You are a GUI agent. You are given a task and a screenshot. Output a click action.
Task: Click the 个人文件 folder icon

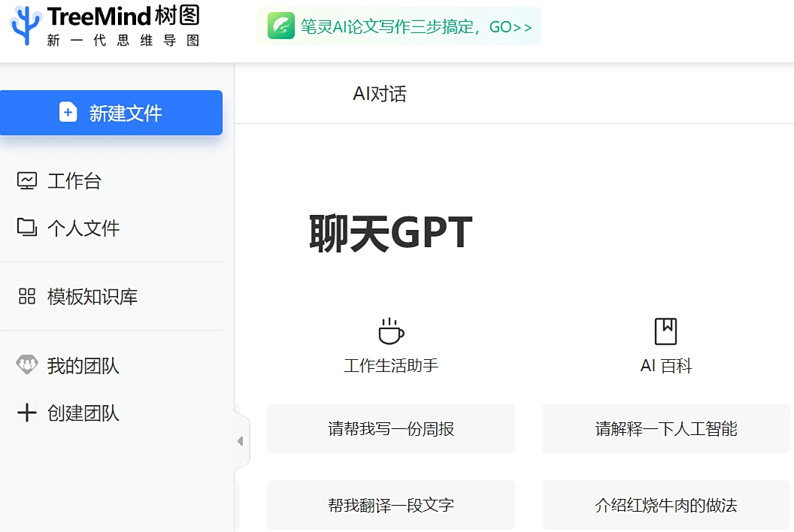[x=27, y=228]
